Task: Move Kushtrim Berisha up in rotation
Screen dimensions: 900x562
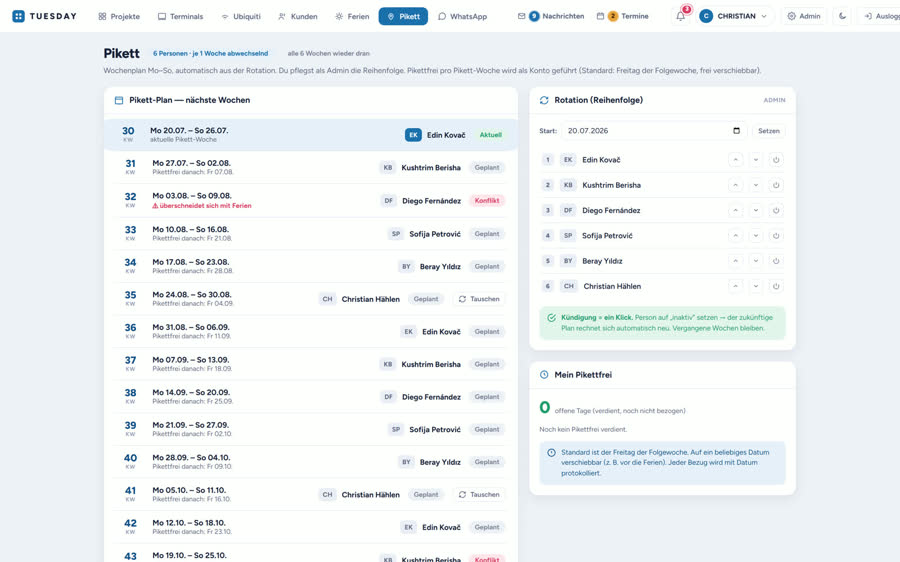Action: (735, 185)
